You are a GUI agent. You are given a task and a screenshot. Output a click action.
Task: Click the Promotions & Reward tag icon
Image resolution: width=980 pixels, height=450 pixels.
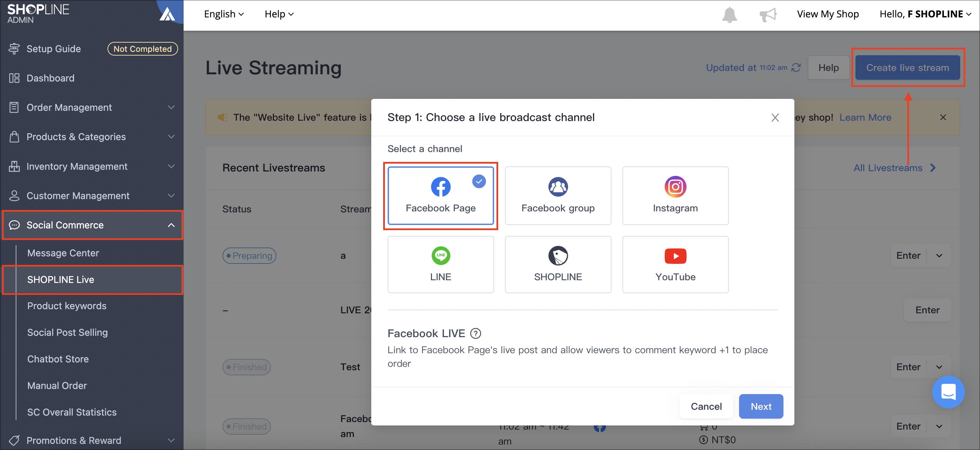click(x=14, y=440)
